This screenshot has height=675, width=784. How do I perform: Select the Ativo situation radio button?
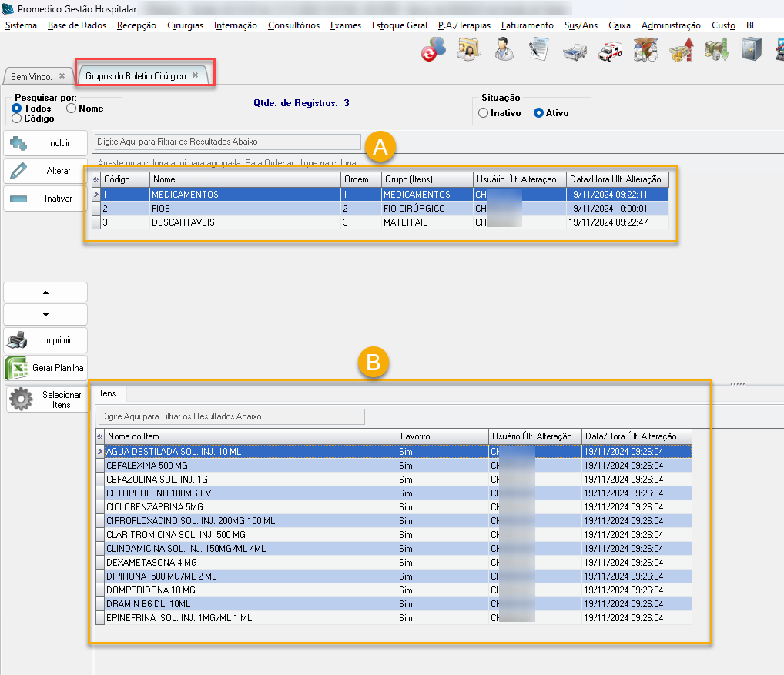coord(538,113)
